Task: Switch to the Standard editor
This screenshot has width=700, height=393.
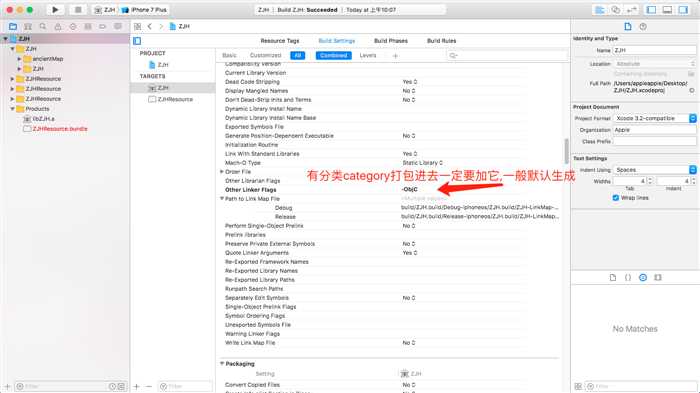Action: pos(600,10)
